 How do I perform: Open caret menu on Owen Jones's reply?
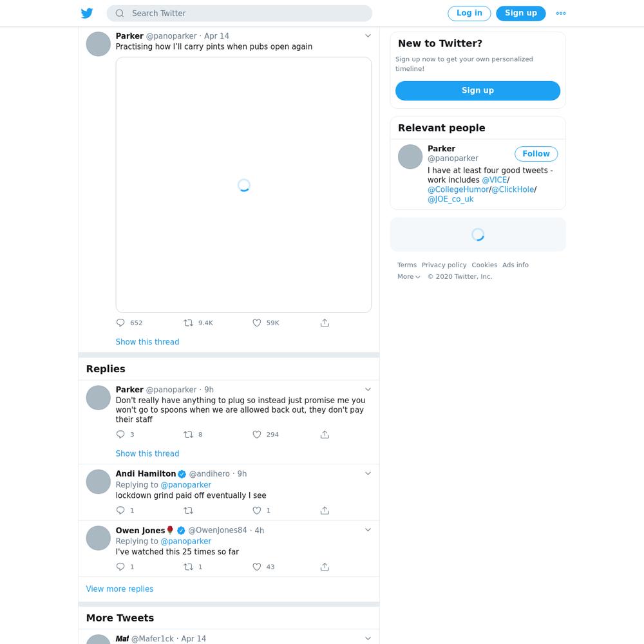tap(368, 530)
